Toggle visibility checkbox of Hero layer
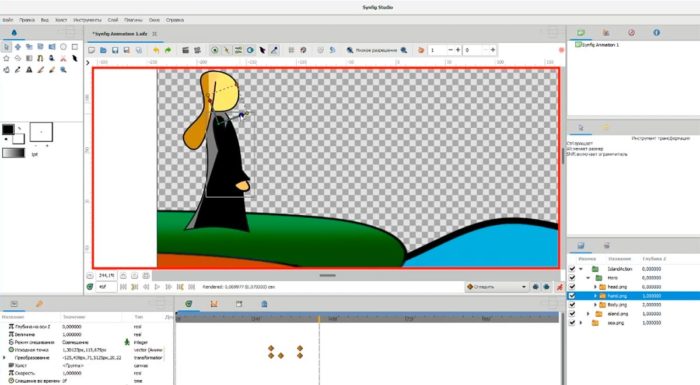 click(x=572, y=278)
